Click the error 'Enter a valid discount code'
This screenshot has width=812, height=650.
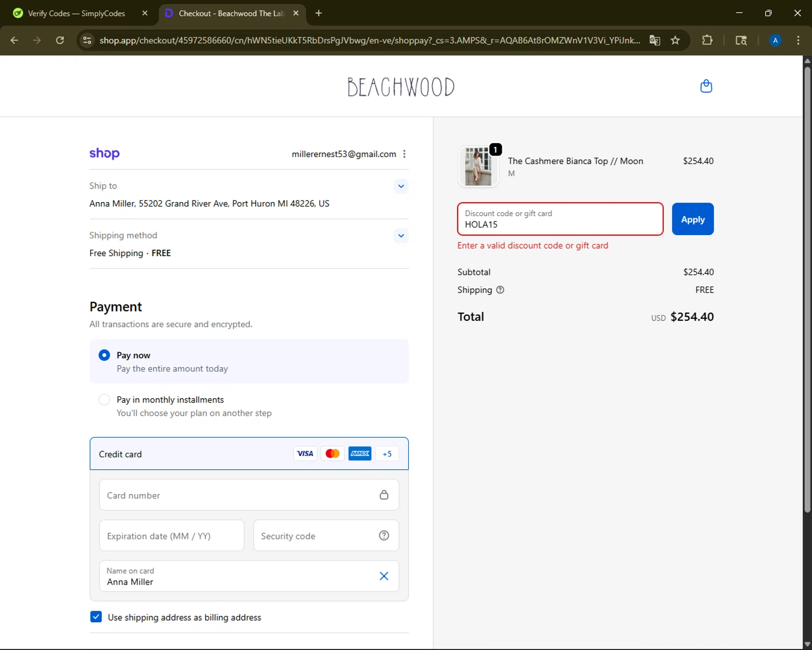tap(533, 245)
